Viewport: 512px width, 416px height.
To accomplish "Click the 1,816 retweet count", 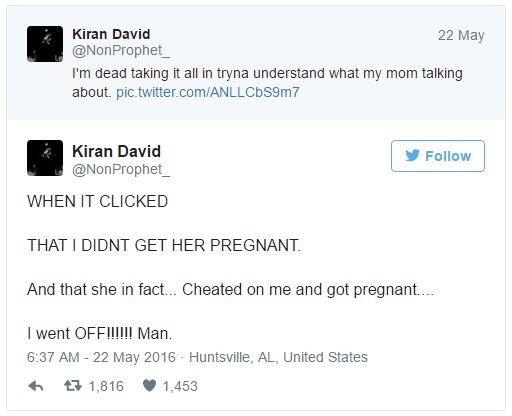I will pos(106,386).
